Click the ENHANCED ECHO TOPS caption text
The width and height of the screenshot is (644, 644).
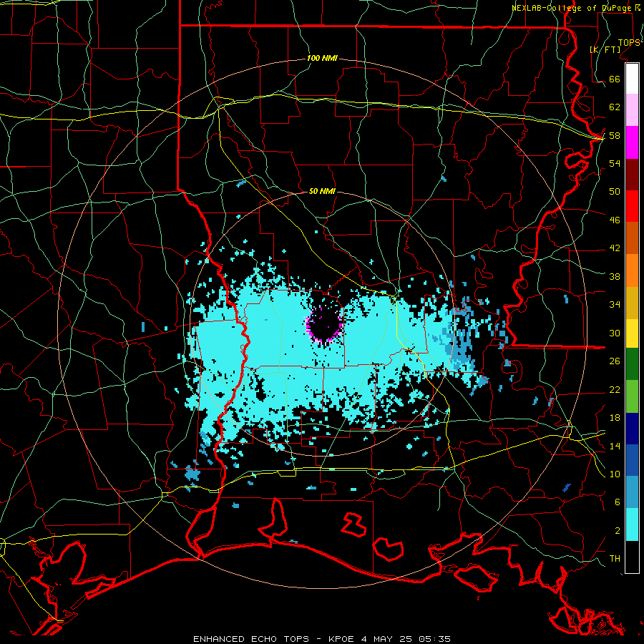click(x=251, y=639)
